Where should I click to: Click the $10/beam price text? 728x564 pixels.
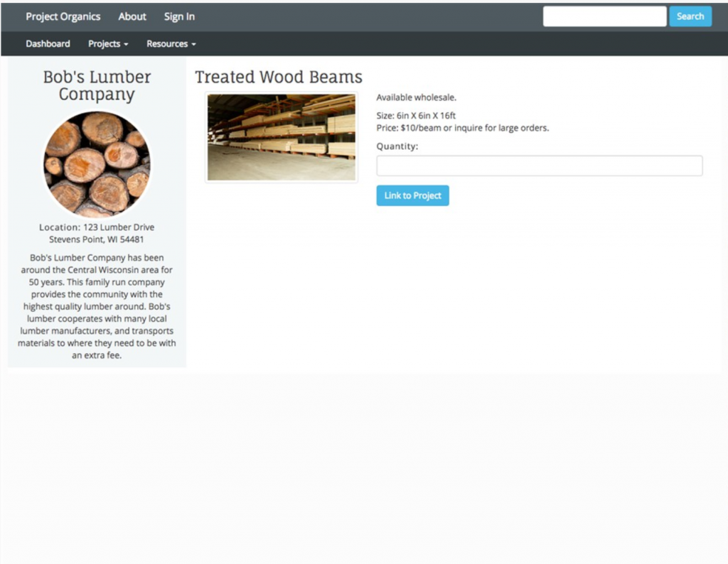462,128
